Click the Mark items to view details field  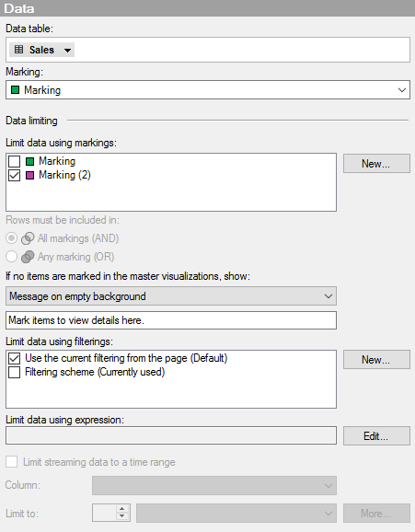pos(171,320)
